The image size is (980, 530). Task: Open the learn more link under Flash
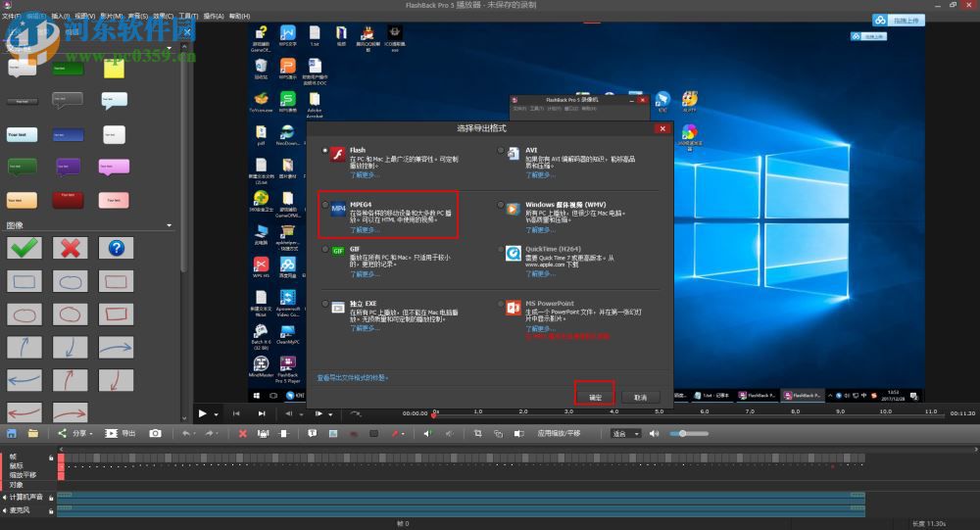pyautogui.click(x=364, y=175)
